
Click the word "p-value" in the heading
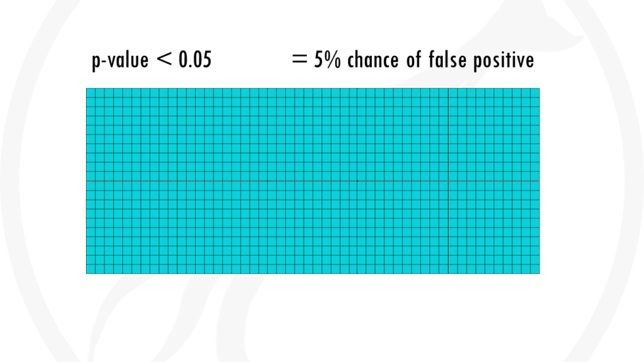120,60
